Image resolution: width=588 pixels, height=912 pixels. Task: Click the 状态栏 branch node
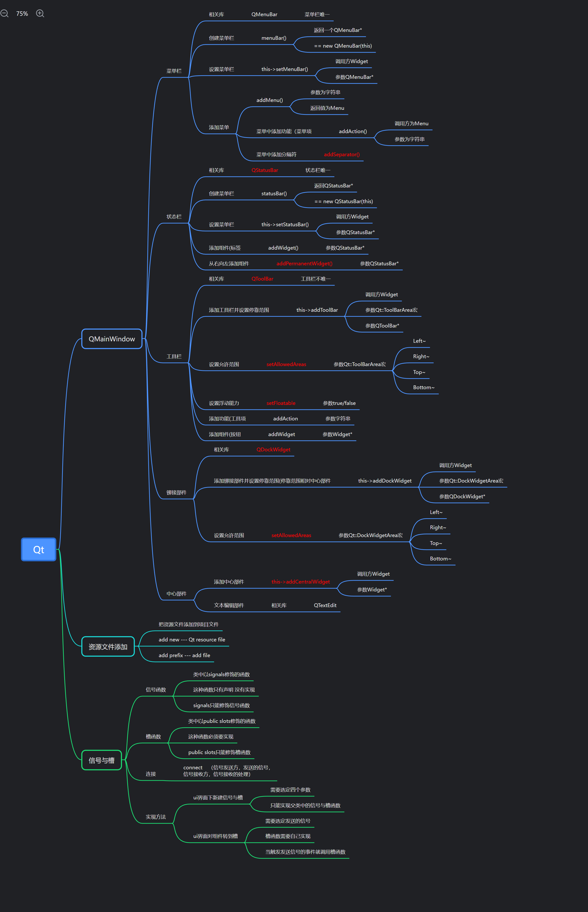174,217
